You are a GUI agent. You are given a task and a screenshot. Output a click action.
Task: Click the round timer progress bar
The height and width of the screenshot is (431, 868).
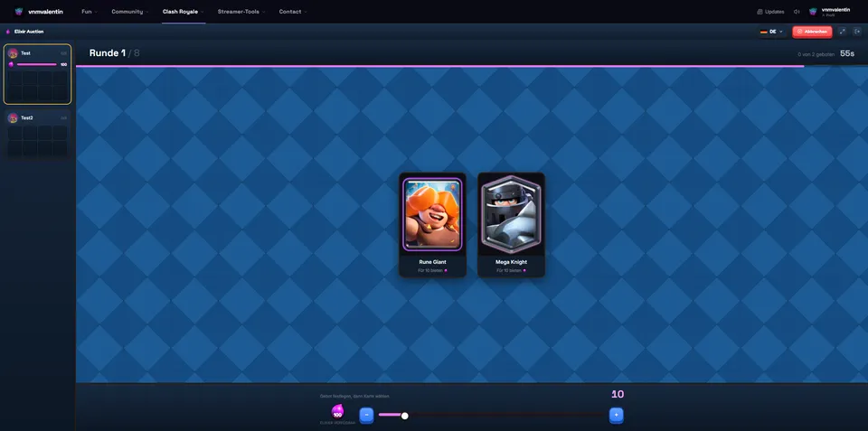tap(472, 66)
